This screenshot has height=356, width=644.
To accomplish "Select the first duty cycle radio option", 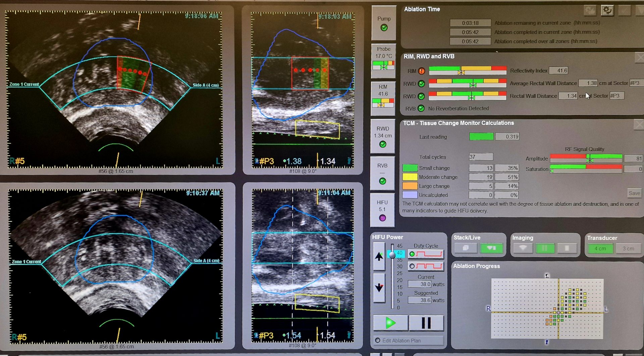I will [x=412, y=254].
